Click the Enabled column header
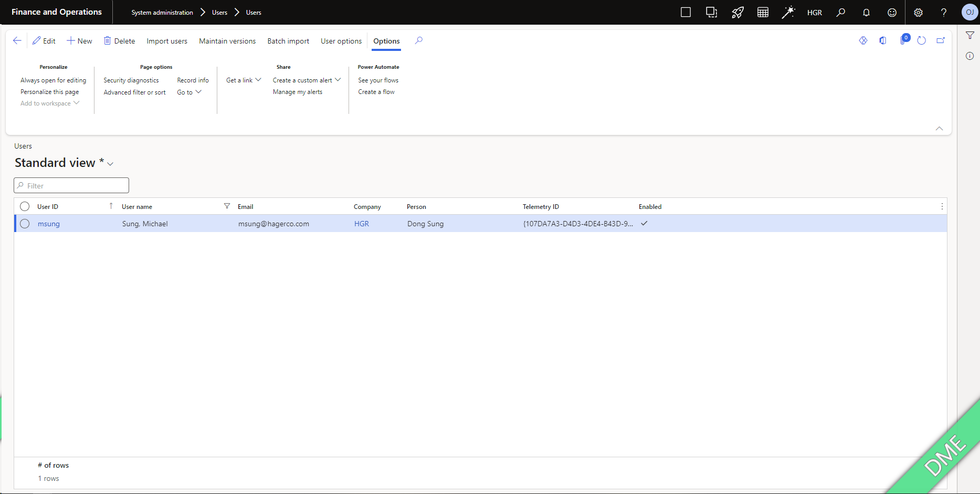 click(650, 207)
